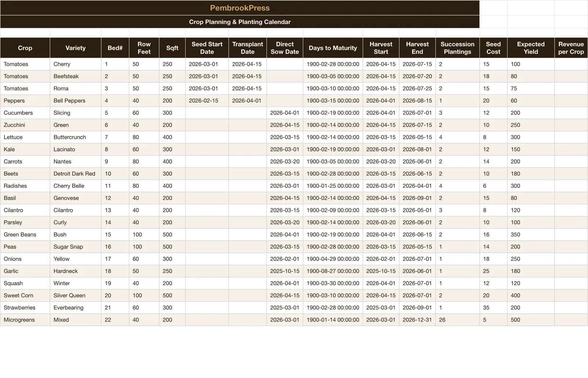Select the Strawberries seed cost cell 35

tap(493, 307)
